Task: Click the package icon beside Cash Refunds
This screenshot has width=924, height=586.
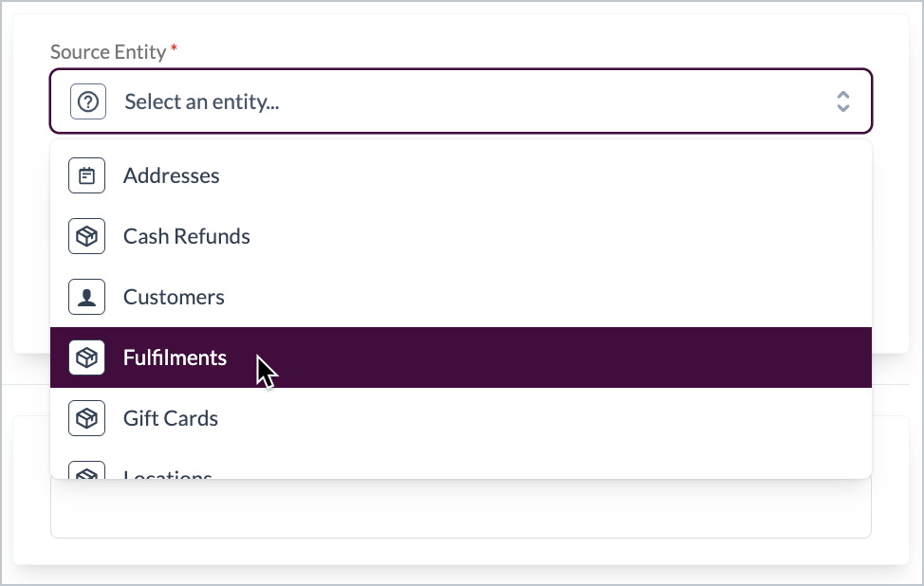Action: tap(86, 236)
